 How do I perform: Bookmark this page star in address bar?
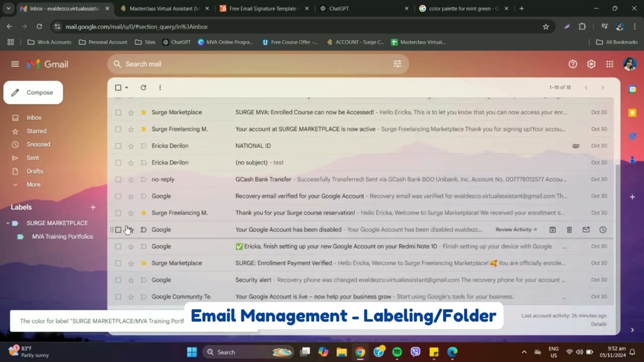pyautogui.click(x=546, y=27)
